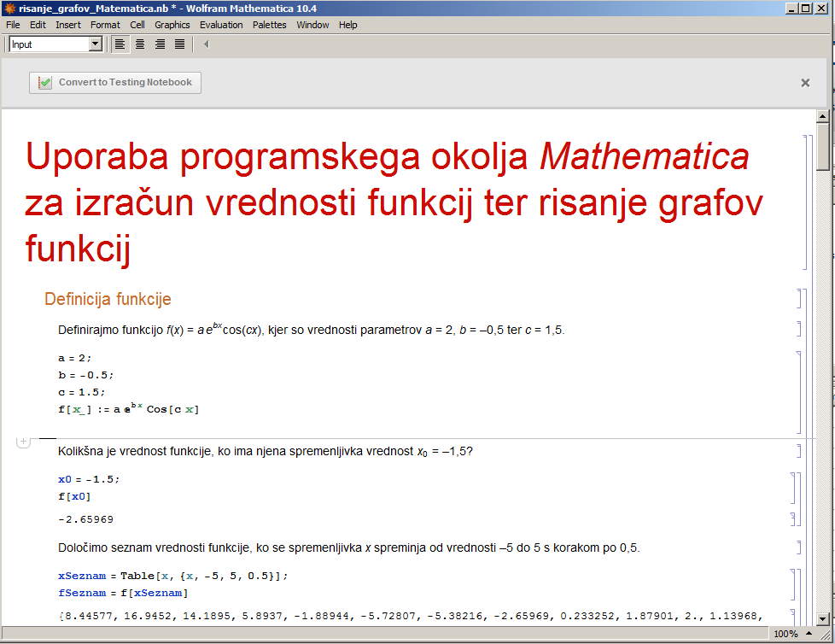This screenshot has width=835, height=644.
Task: Click the right-align text icon
Action: 160,44
